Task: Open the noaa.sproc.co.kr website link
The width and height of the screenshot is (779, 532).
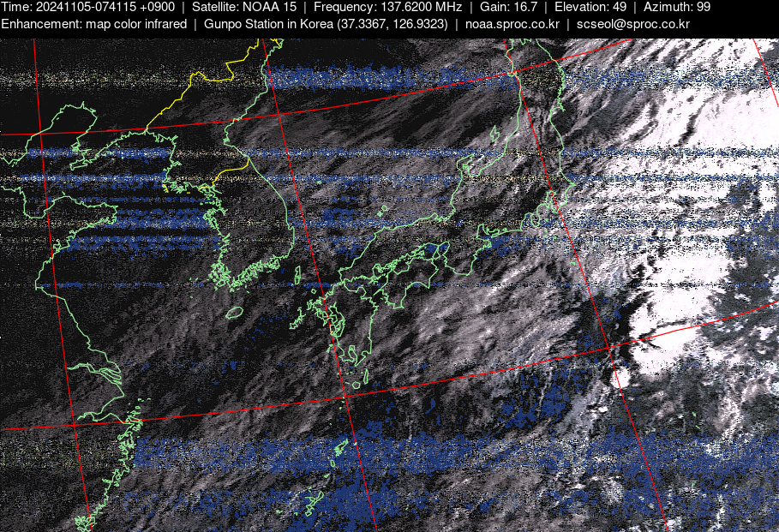Action: tap(512, 24)
